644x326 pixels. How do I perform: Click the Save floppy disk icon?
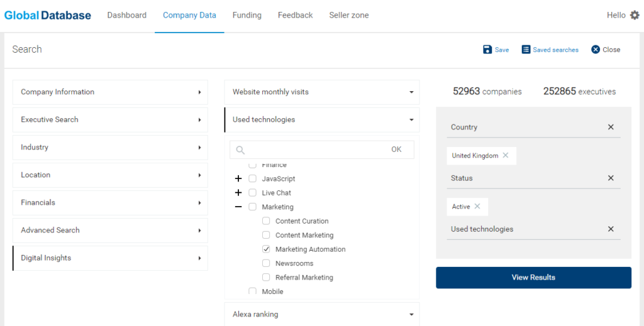pyautogui.click(x=487, y=50)
